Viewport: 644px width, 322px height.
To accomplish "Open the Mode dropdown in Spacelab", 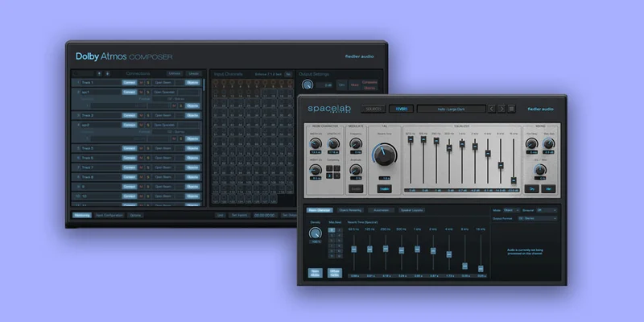I will (x=511, y=210).
